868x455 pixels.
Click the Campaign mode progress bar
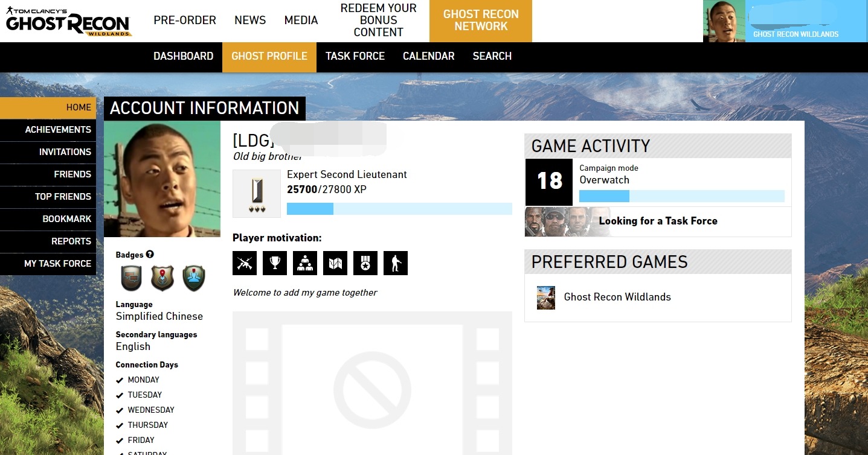pos(682,196)
